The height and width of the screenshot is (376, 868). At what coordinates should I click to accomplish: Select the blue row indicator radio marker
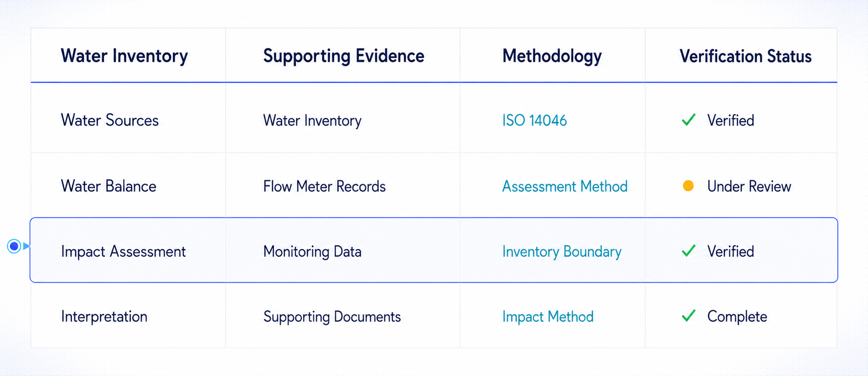[14, 246]
